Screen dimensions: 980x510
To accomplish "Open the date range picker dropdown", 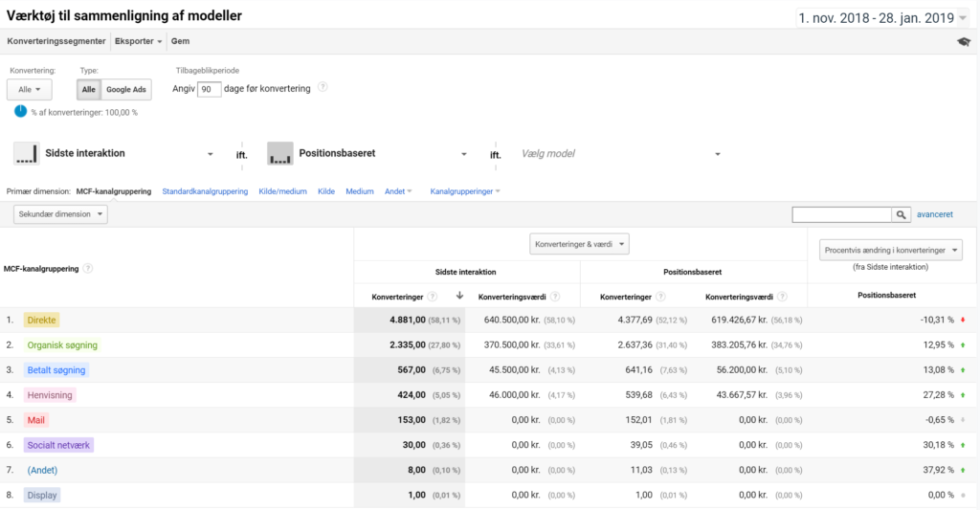I will [x=882, y=18].
